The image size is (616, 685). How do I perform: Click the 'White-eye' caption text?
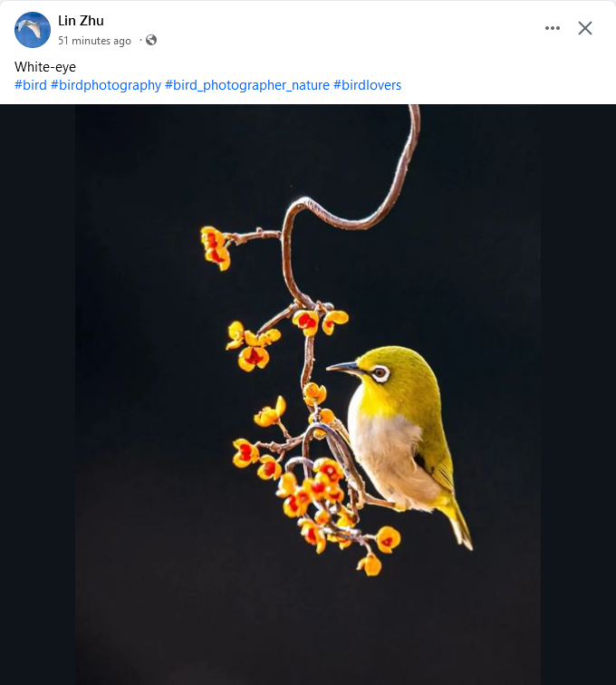click(x=45, y=67)
